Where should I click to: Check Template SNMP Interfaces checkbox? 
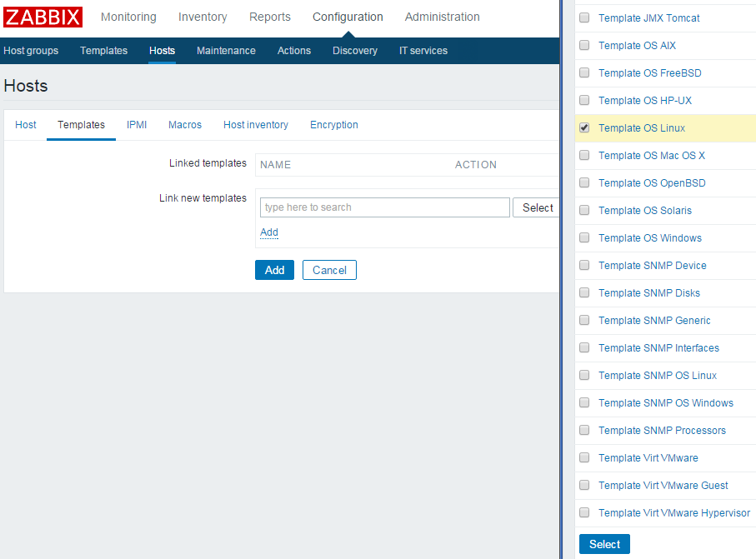pyautogui.click(x=584, y=347)
